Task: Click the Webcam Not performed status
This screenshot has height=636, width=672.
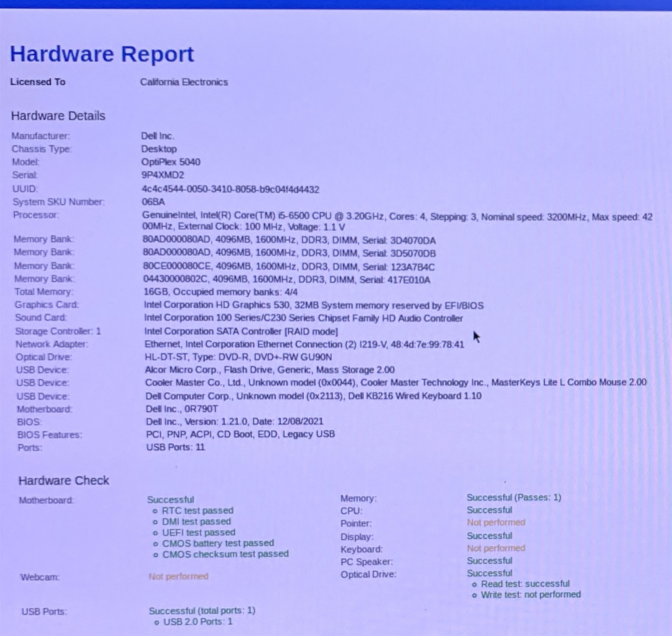Action: (x=178, y=576)
